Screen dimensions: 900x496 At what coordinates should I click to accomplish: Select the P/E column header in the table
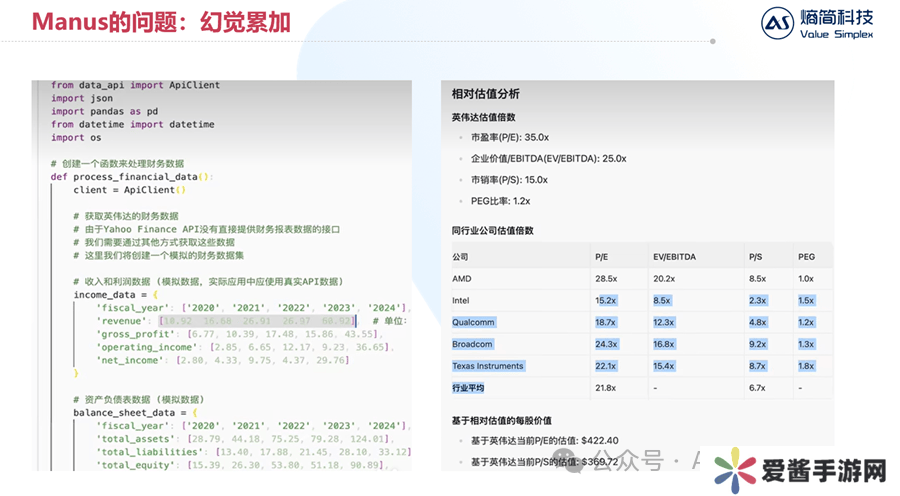(x=602, y=257)
